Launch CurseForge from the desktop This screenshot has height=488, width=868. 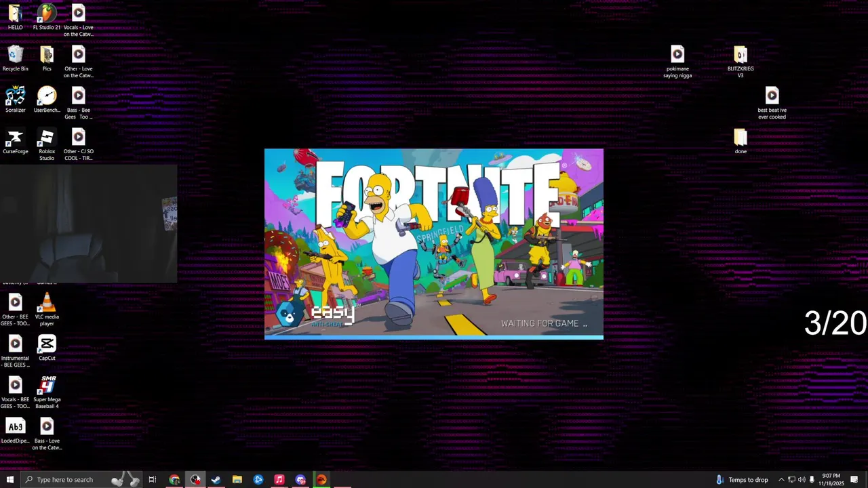tap(15, 142)
